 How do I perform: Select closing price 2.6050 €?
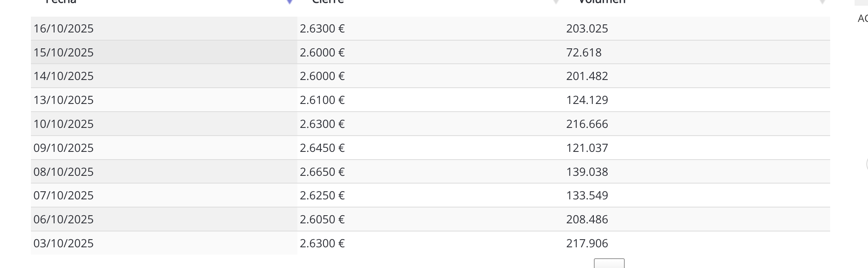pos(322,219)
